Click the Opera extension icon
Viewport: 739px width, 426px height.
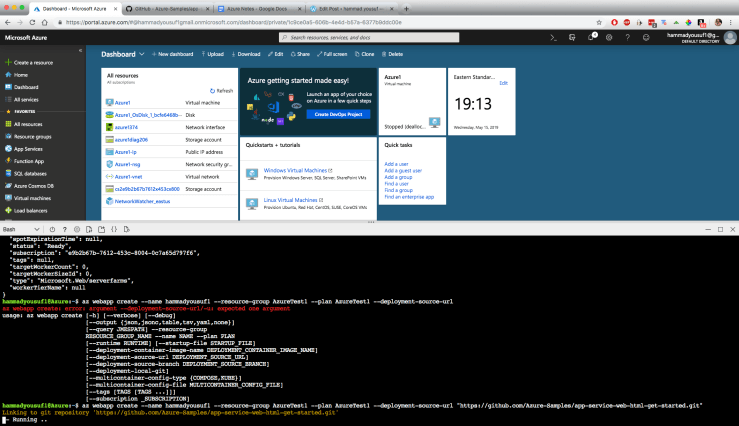pos(614,22)
